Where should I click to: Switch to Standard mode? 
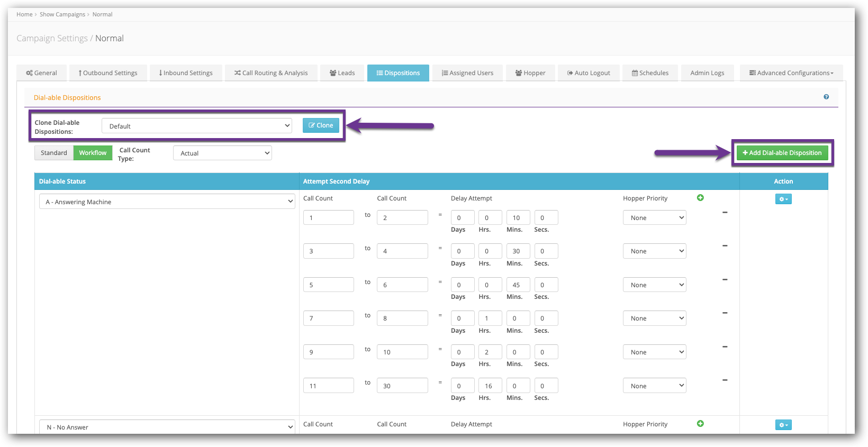(x=54, y=153)
